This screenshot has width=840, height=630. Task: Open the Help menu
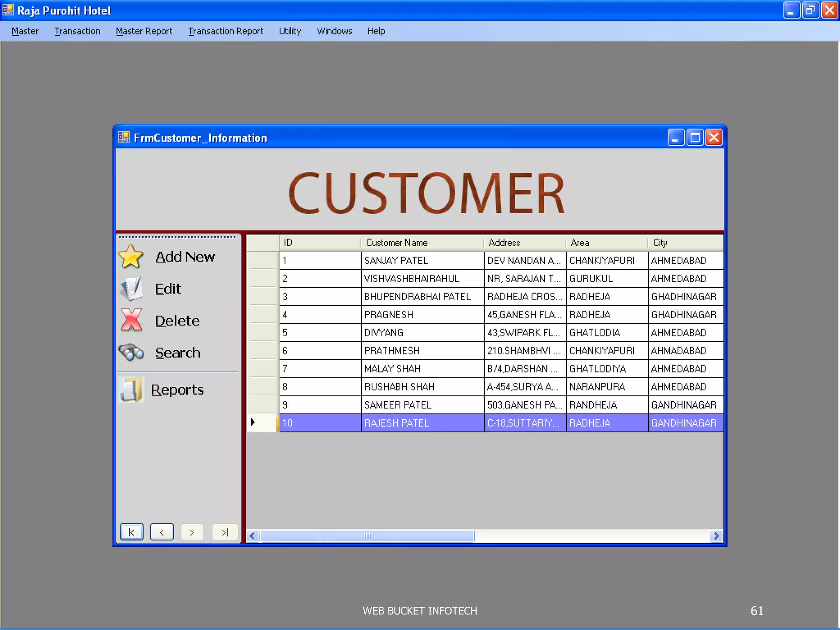[376, 31]
